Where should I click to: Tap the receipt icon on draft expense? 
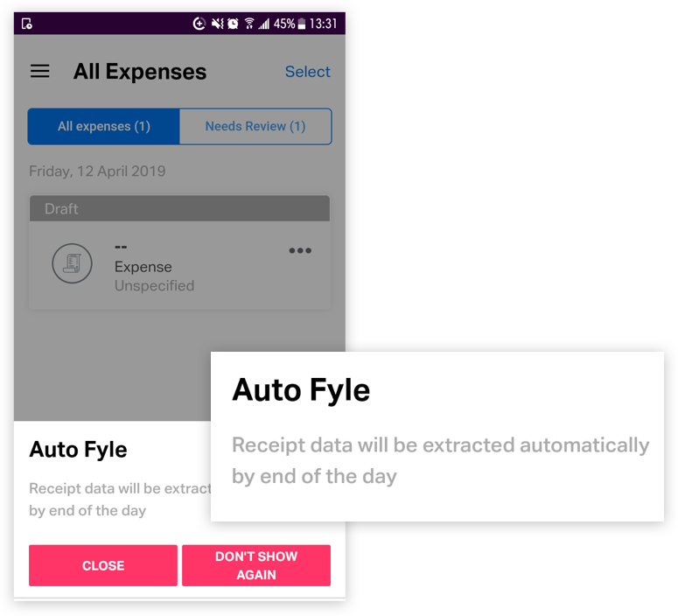click(x=73, y=263)
